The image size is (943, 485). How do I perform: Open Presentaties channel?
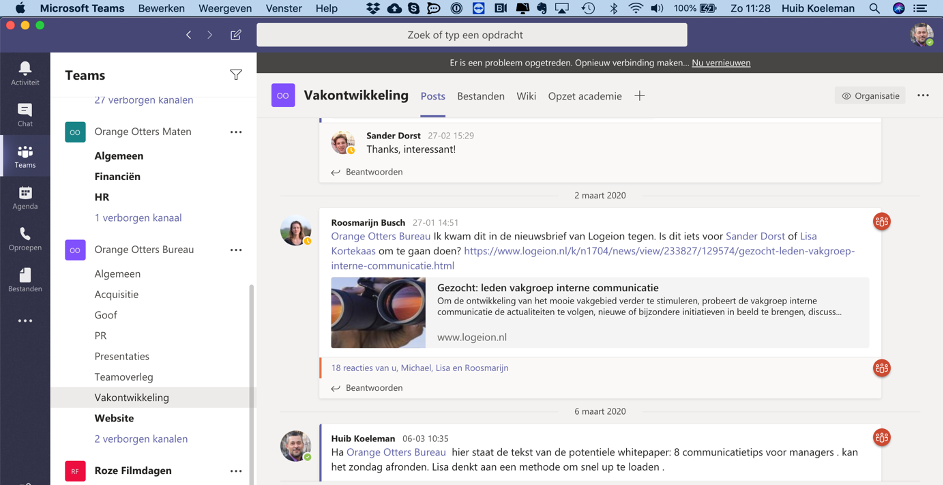coord(122,356)
